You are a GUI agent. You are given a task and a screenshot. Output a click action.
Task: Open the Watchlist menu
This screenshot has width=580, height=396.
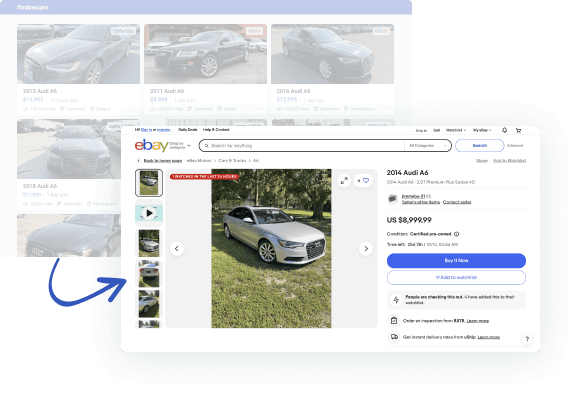click(x=456, y=130)
